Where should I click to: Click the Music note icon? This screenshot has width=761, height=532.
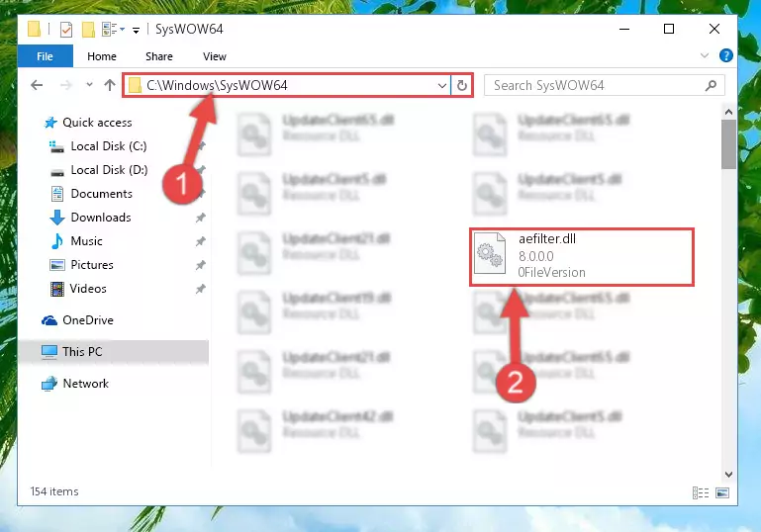coord(57,241)
